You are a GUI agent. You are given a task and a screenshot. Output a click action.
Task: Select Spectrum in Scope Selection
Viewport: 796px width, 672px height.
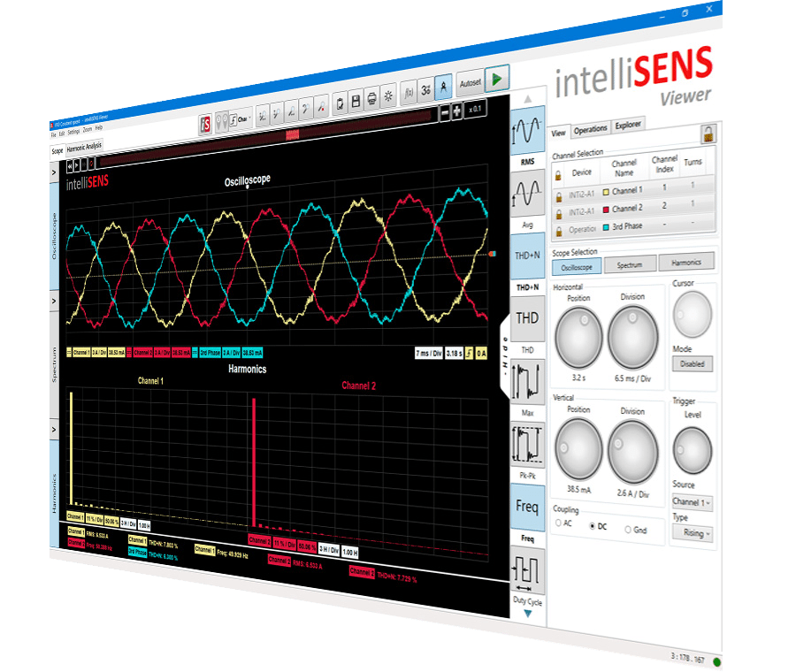(x=630, y=264)
